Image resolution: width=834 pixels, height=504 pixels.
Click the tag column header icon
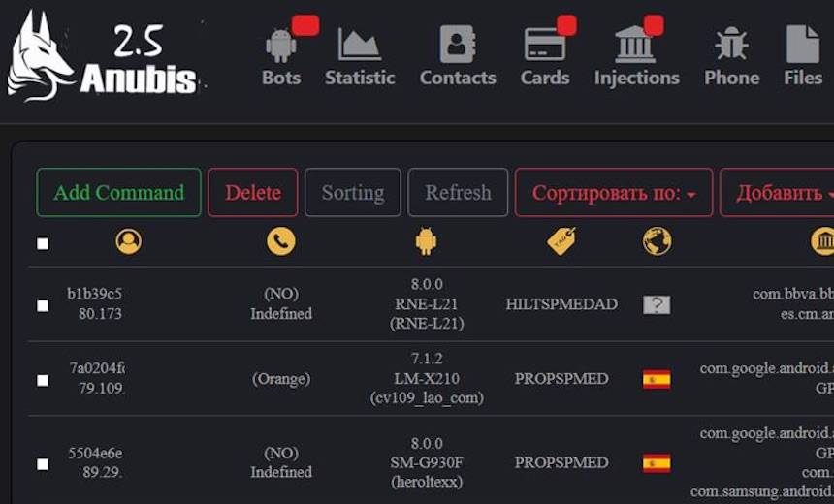point(561,242)
